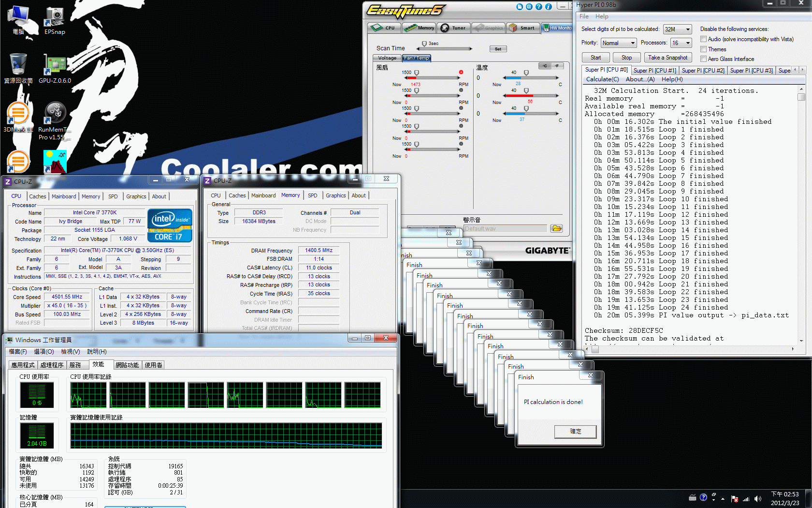Click the Default.wav sound file field
The width and height of the screenshot is (812, 508).
pyautogui.click(x=505, y=229)
